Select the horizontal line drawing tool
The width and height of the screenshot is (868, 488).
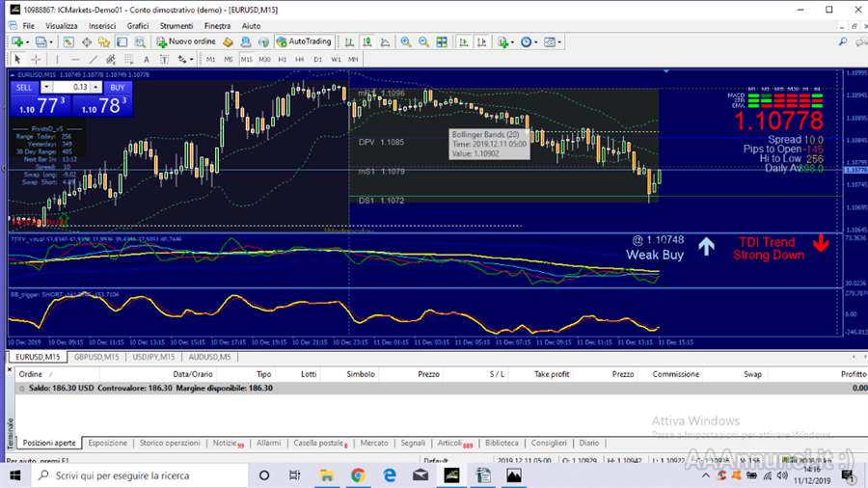[75, 59]
